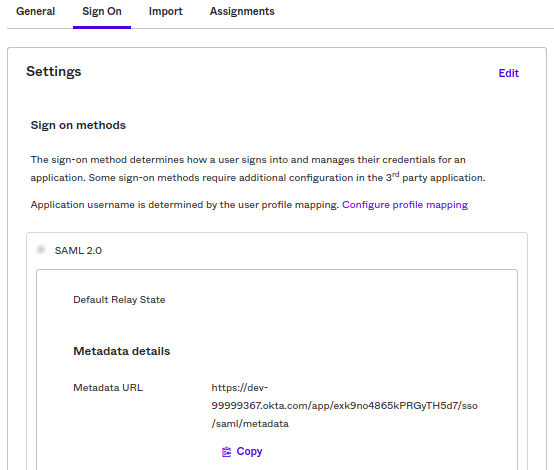The image size is (554, 470).
Task: Click the Metadata URL field label
Action: pyautogui.click(x=108, y=388)
